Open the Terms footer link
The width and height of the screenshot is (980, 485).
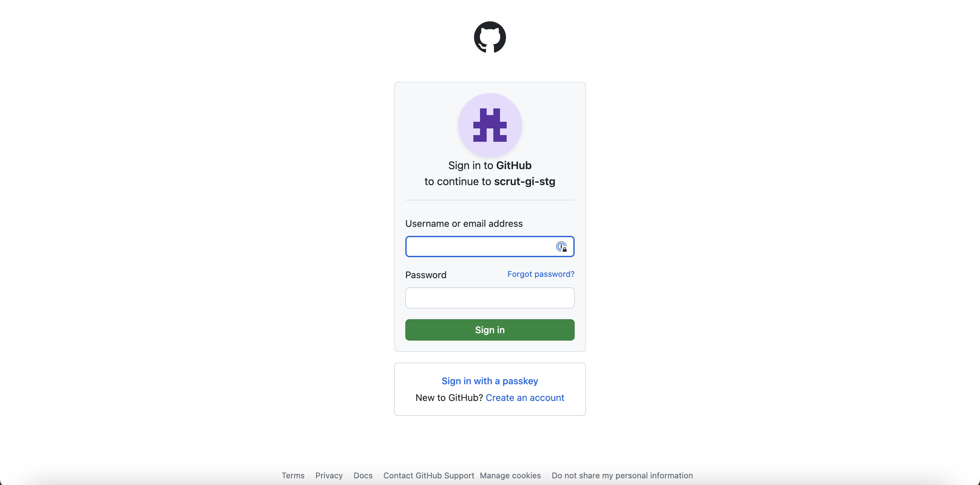tap(293, 475)
